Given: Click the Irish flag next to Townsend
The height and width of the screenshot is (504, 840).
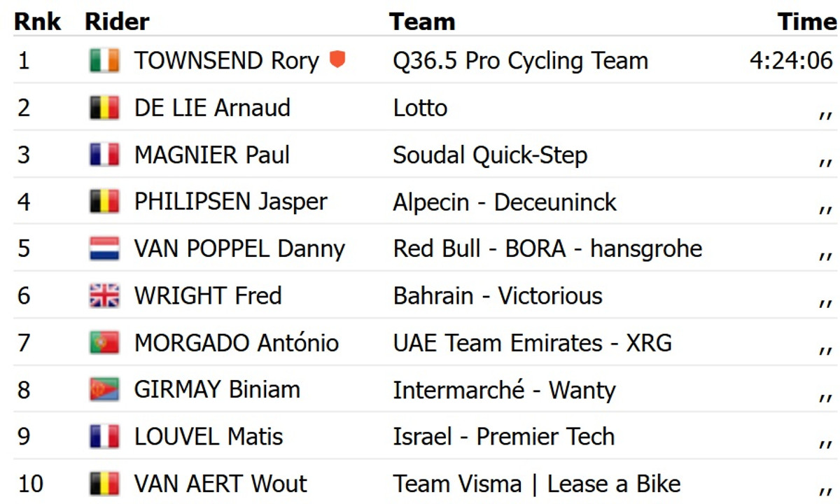Looking at the screenshot, I should pos(104,61).
